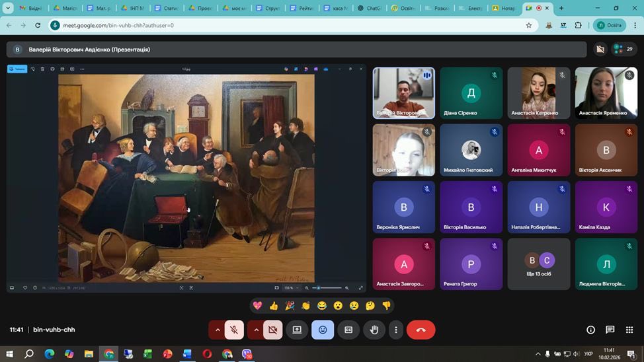Open the browser extensions puzzle icon
The image size is (644, 362).
pos(578,26)
